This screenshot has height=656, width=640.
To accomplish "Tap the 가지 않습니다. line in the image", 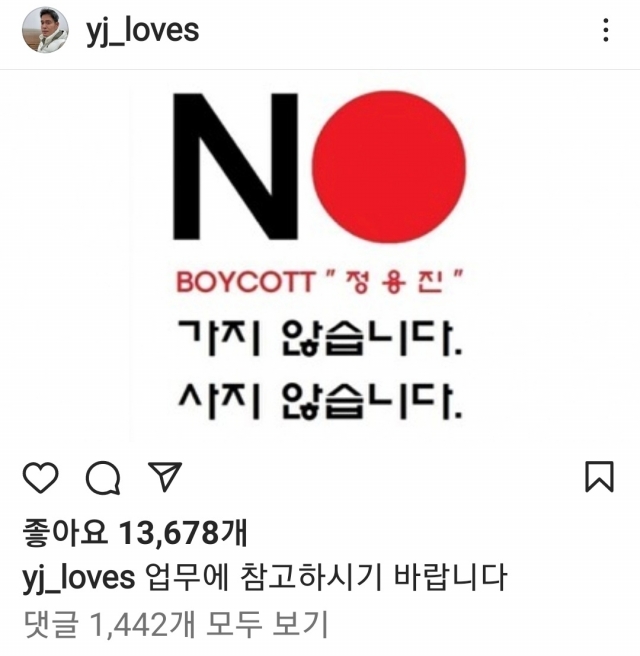I will coord(320,338).
